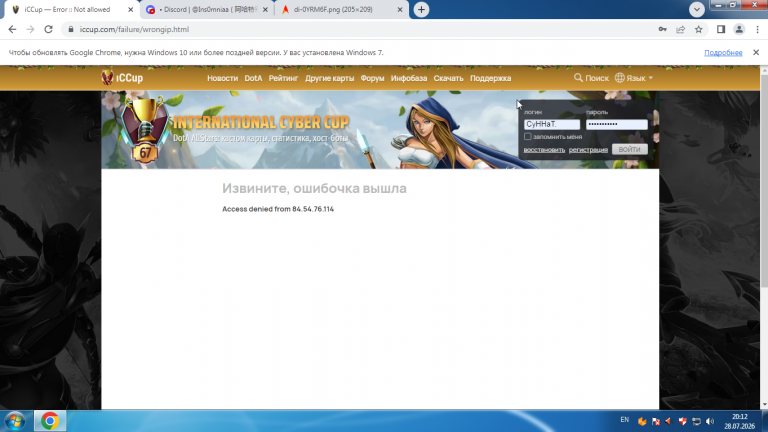Click the forward navigation arrow
768x432 pixels.
(30, 29)
